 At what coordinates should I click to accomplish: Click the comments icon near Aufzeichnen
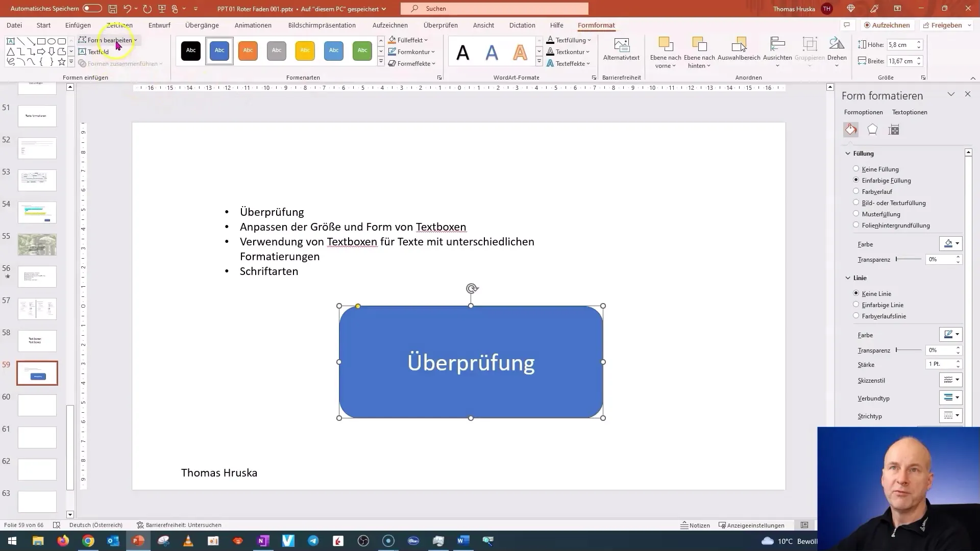pyautogui.click(x=847, y=25)
